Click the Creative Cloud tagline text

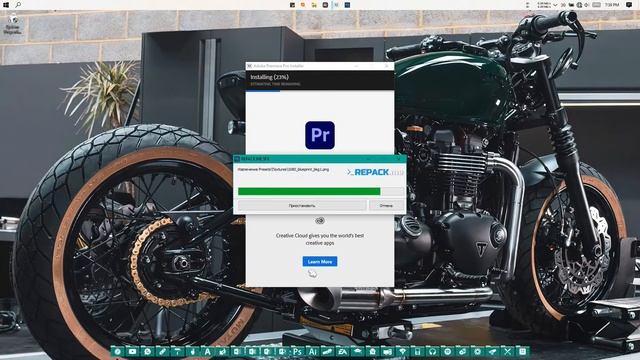pos(320,239)
